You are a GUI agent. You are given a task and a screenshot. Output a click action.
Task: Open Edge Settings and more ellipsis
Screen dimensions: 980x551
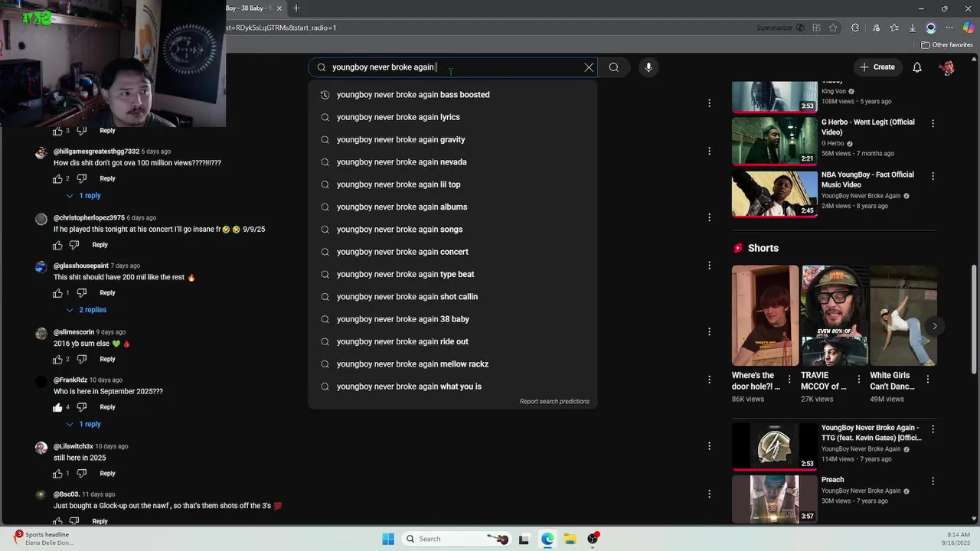click(x=949, y=28)
